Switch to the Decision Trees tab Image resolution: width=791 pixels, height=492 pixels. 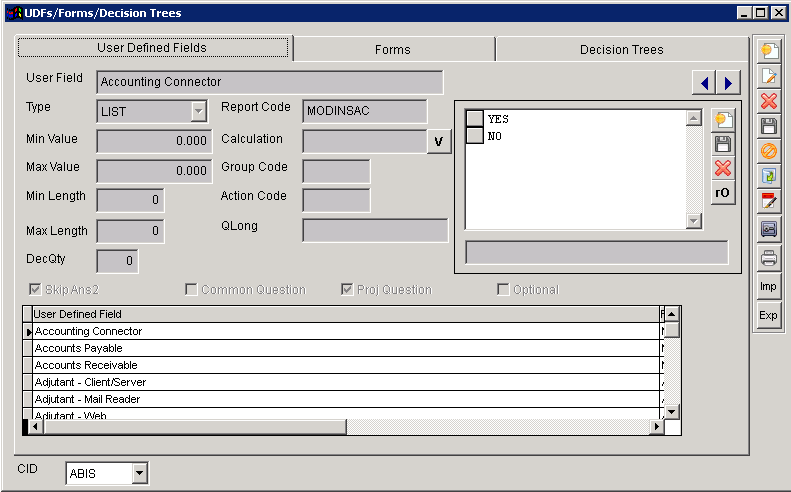(621, 49)
